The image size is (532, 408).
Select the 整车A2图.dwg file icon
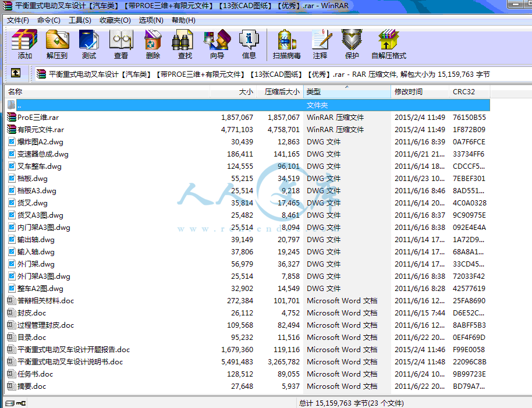(12, 288)
